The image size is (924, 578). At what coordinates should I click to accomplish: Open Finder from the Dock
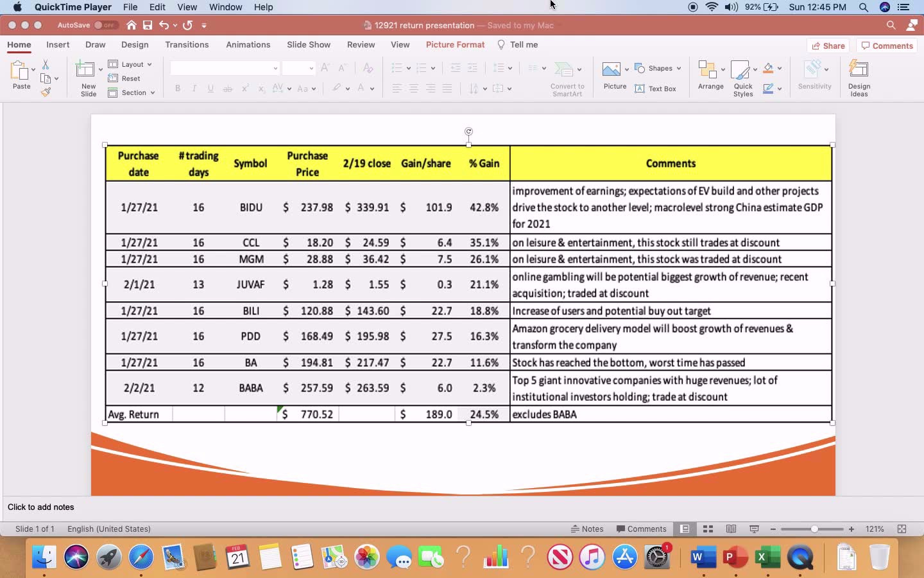44,557
